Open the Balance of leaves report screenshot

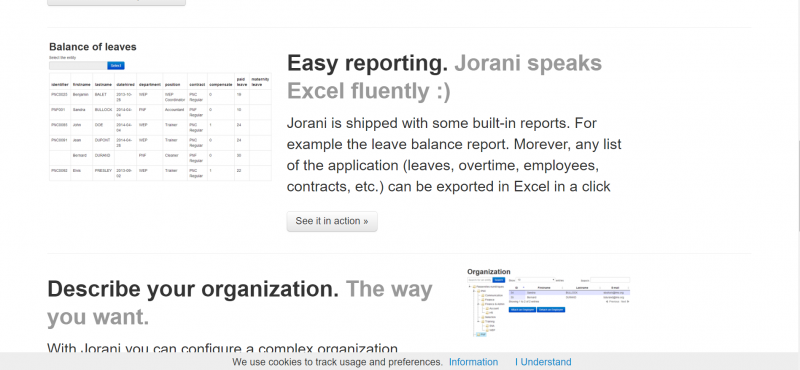tap(160, 111)
